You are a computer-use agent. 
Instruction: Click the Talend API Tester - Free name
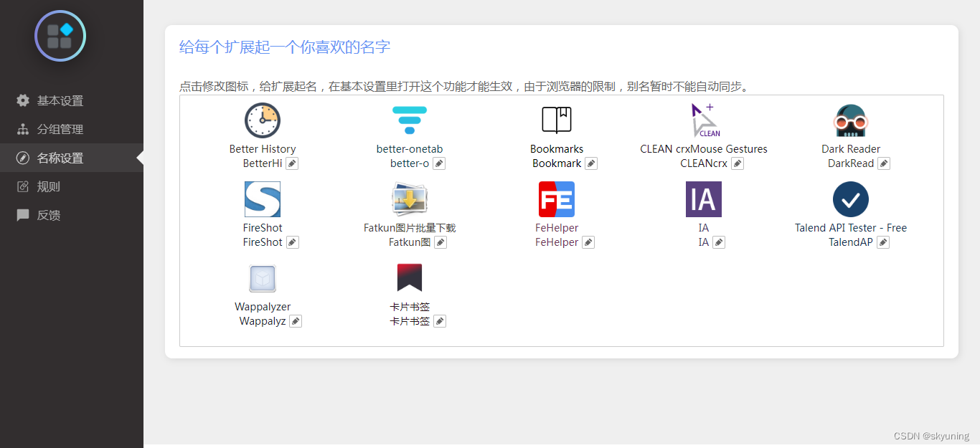pos(851,228)
